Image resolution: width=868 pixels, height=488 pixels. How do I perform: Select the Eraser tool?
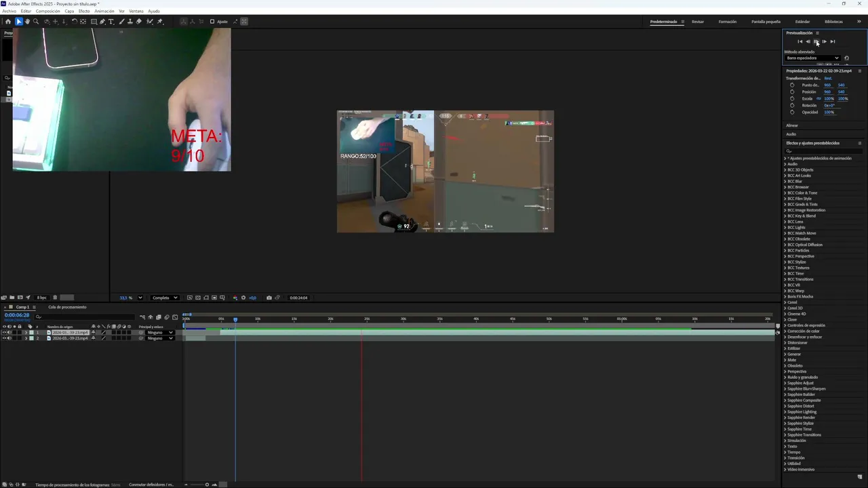(139, 22)
